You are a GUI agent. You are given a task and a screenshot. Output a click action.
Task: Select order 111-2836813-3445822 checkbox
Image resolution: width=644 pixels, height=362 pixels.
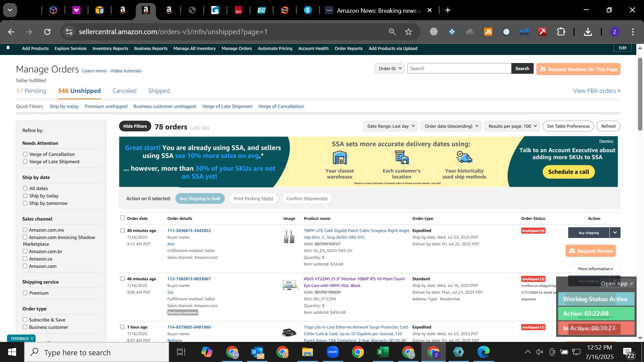[x=122, y=231]
